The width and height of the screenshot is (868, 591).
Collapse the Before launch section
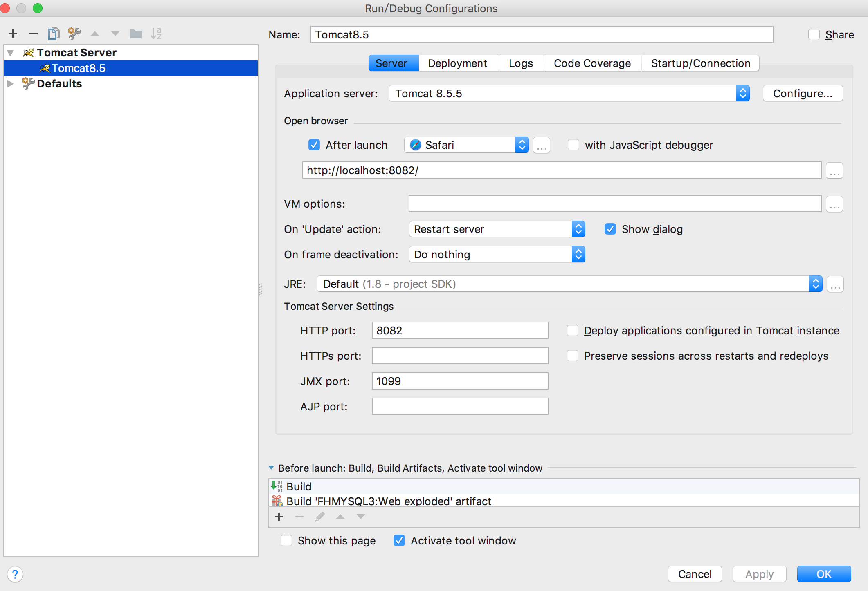pyautogui.click(x=271, y=468)
